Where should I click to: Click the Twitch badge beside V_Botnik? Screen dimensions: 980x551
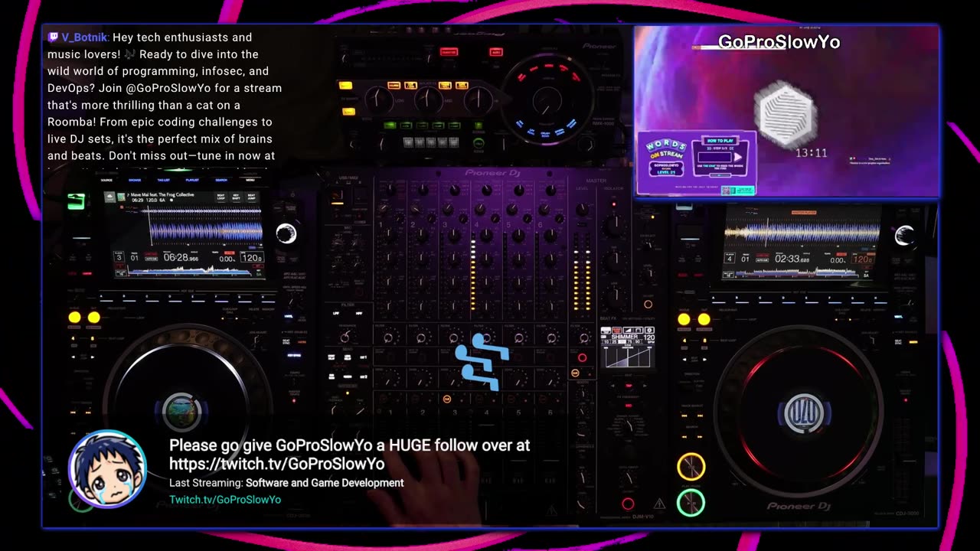[53, 37]
